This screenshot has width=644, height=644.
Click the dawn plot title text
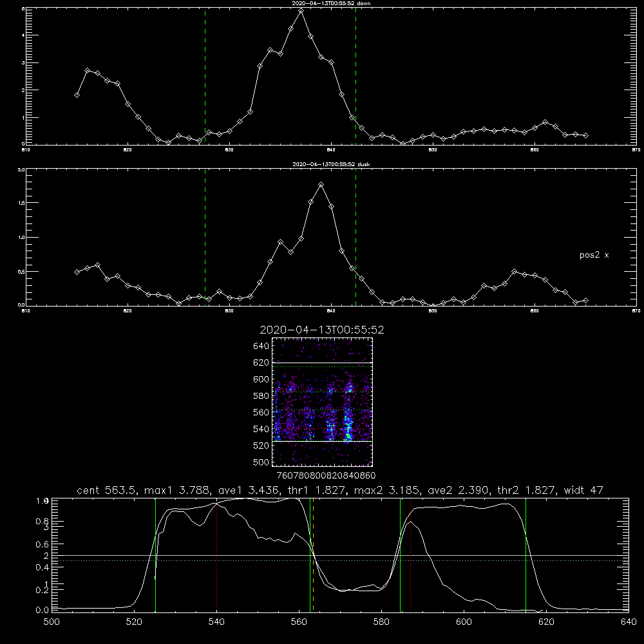(x=331, y=3)
